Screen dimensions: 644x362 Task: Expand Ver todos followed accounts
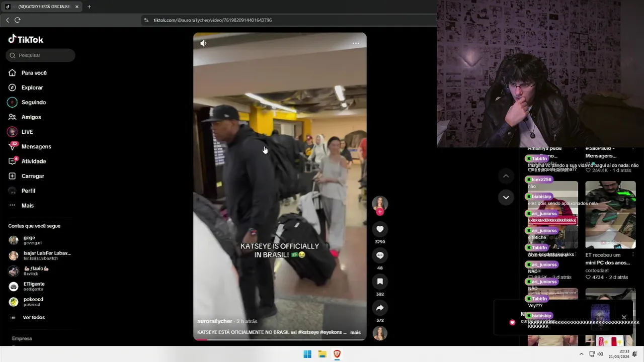click(x=33, y=318)
